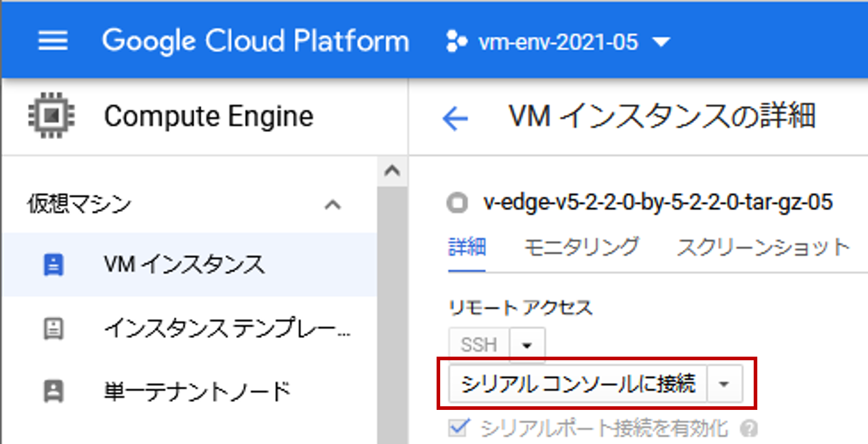This screenshot has width=868, height=444.
Task: Click the Compute Engine chip icon
Action: (x=51, y=116)
